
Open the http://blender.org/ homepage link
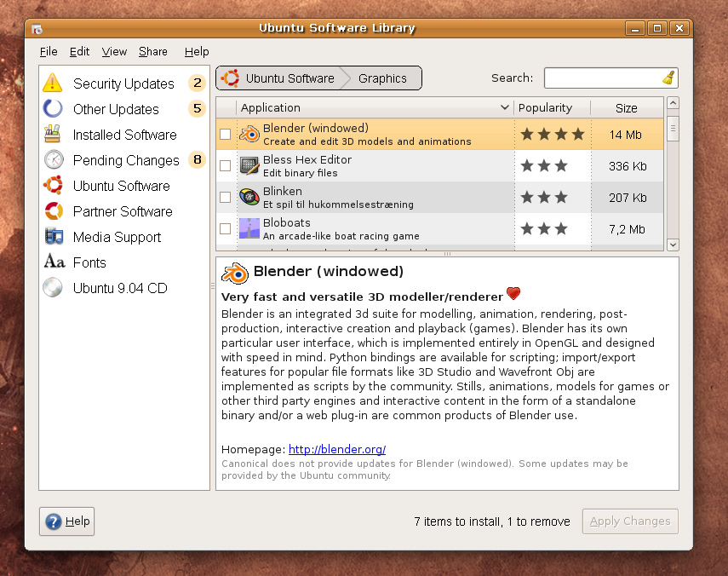tap(337, 449)
